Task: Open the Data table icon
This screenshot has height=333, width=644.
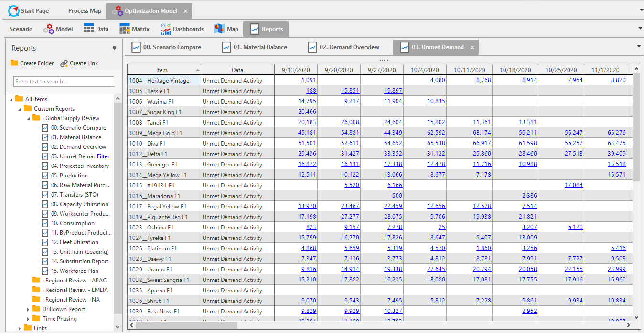Action: 89,29
